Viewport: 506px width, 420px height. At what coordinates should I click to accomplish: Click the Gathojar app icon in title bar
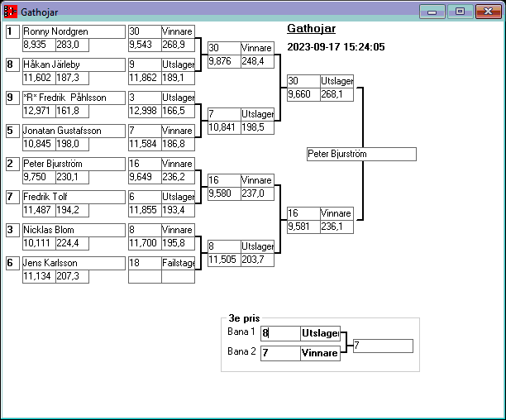[11, 12]
